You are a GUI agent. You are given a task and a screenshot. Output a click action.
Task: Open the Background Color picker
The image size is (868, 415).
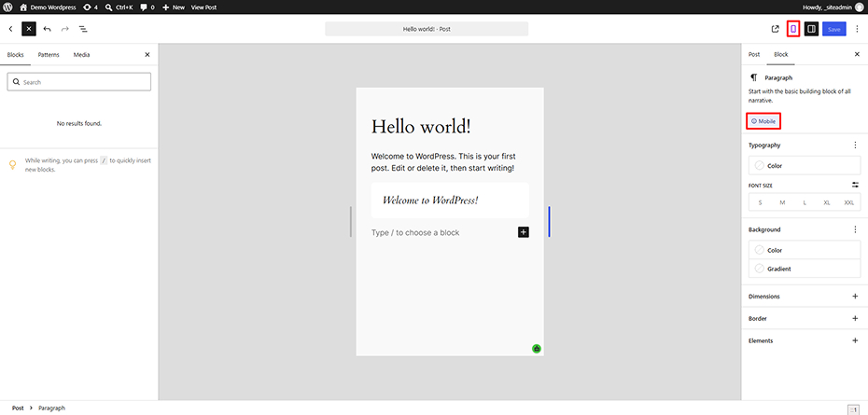[805, 250]
